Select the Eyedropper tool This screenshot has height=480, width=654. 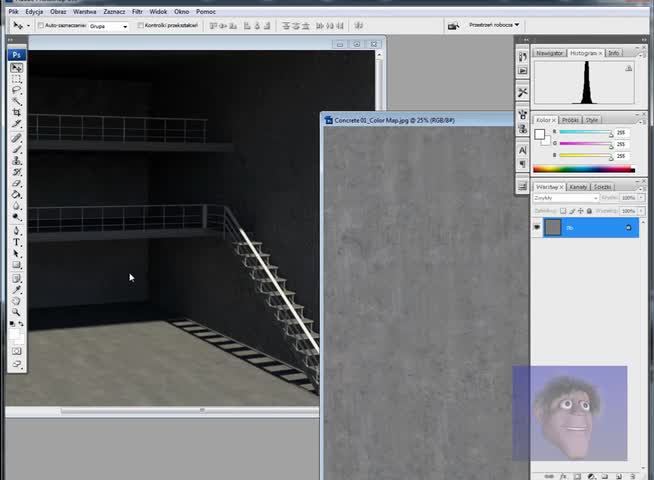coord(17,289)
